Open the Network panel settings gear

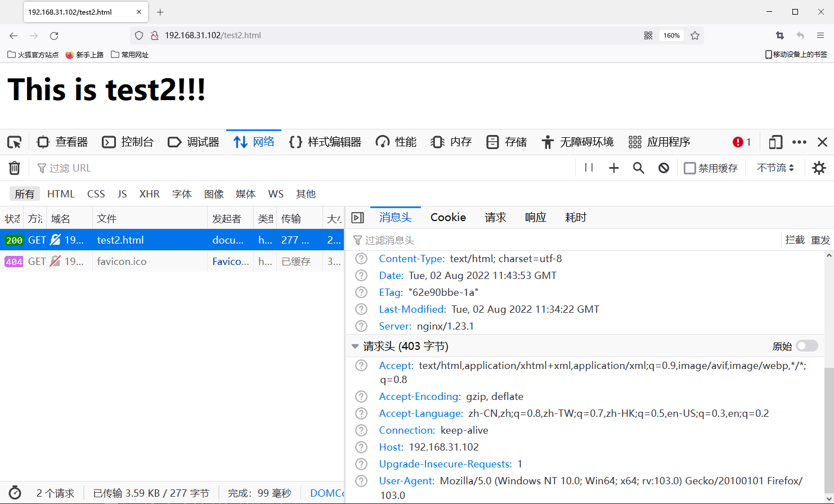click(x=819, y=168)
